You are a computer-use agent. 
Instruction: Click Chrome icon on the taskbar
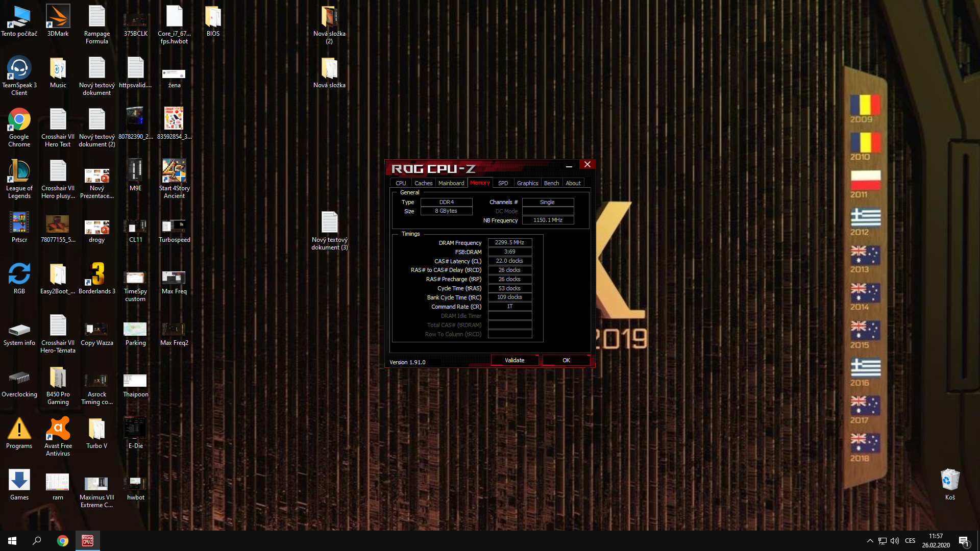(63, 541)
